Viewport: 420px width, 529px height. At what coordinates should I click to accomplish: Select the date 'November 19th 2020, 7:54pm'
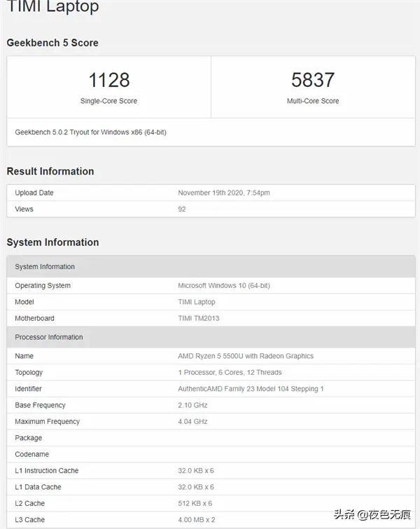(224, 193)
